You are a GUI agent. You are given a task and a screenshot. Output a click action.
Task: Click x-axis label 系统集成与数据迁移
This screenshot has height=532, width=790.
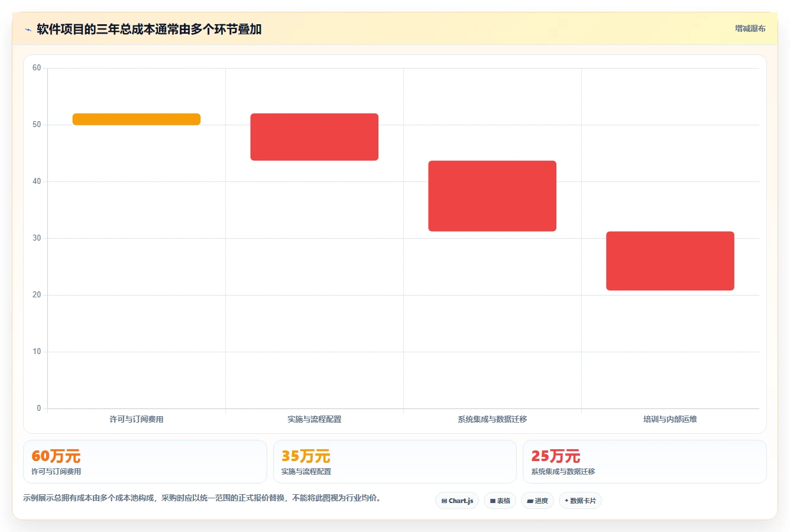pos(493,419)
